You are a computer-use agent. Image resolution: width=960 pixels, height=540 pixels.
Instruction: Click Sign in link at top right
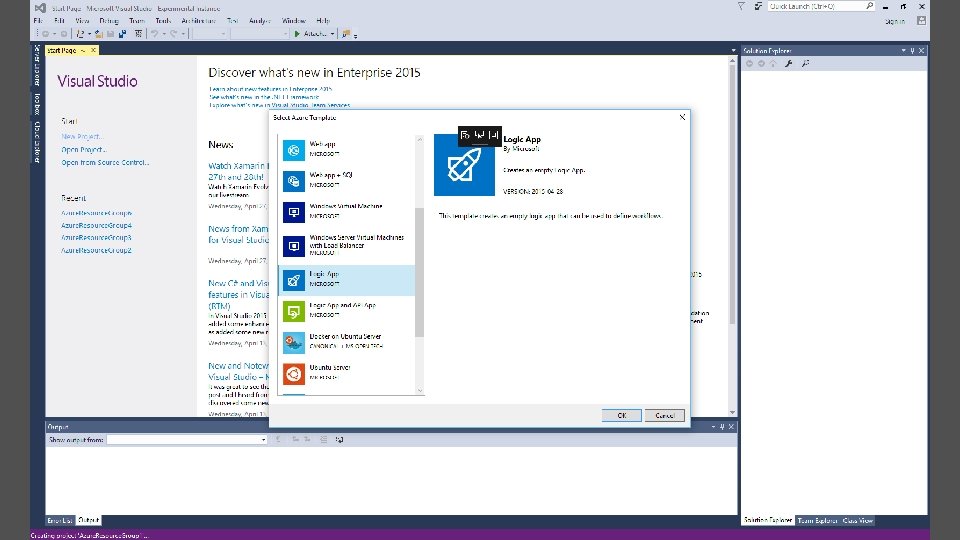[x=894, y=21]
